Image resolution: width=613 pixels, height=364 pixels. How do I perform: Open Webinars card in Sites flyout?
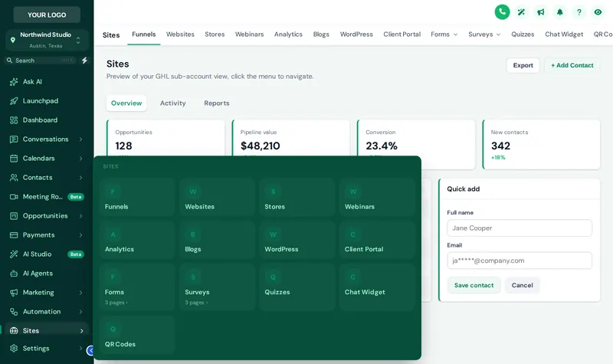pyautogui.click(x=377, y=197)
